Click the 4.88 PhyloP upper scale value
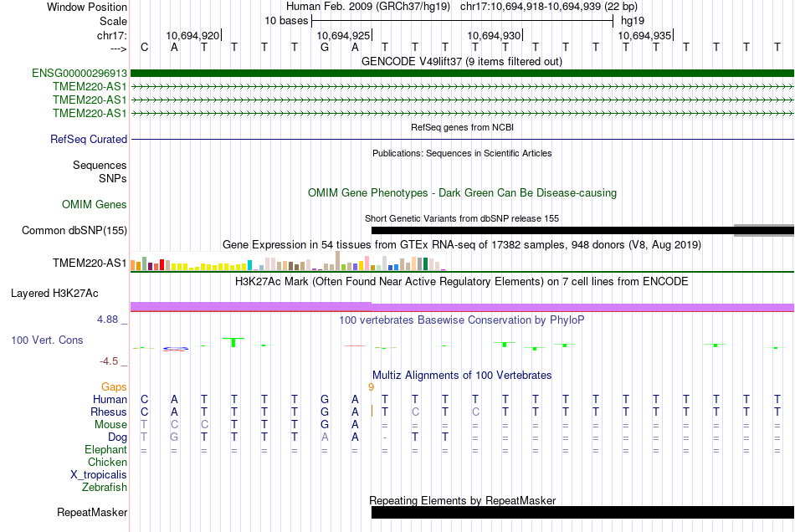The height and width of the screenshot is (532, 795). (x=107, y=320)
